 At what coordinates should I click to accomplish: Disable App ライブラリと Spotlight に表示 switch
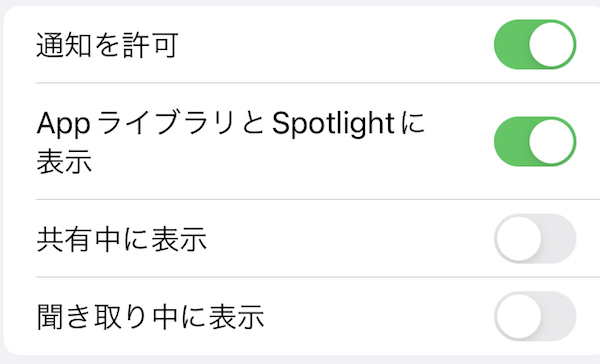[x=535, y=141]
